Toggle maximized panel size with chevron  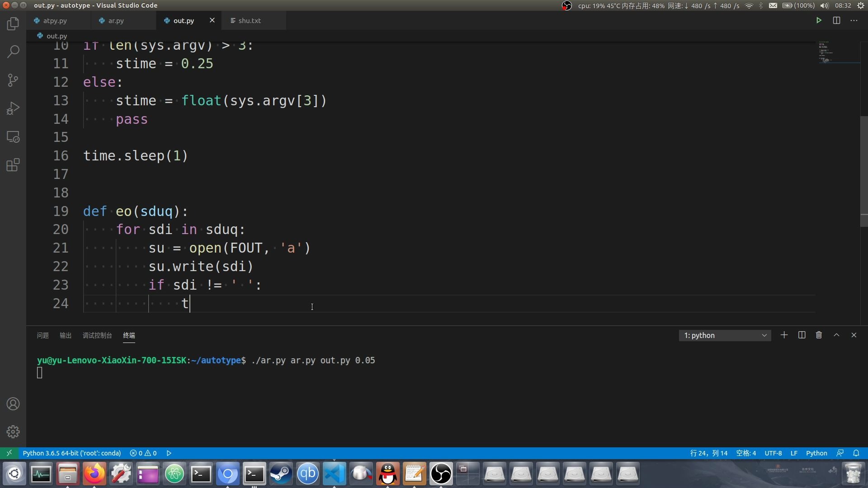(x=836, y=335)
